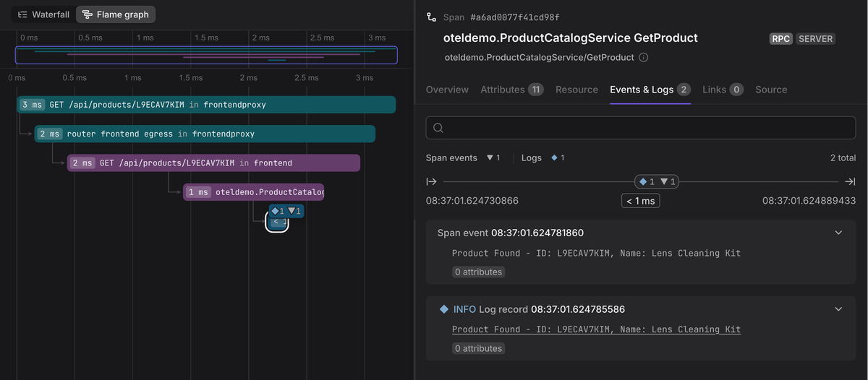This screenshot has width=868, height=380.
Task: Click the blue diamond INFO log icon
Action: pyautogui.click(x=444, y=309)
